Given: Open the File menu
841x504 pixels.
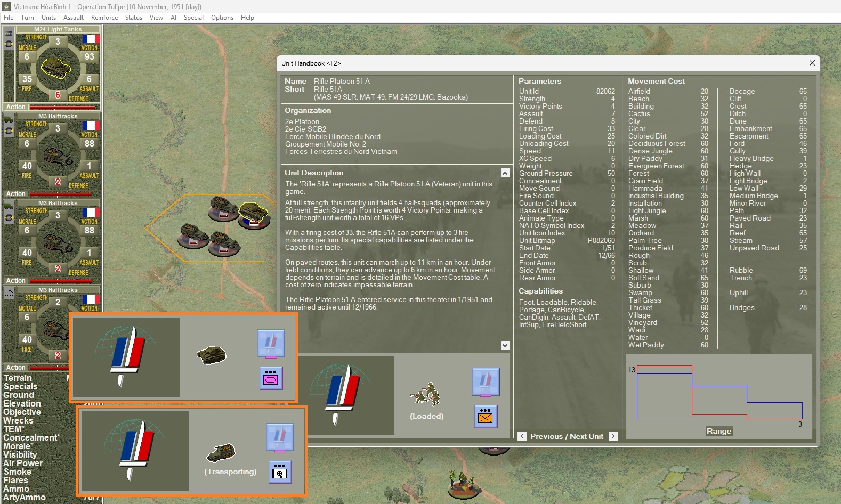Looking at the screenshot, I should click(9, 18).
